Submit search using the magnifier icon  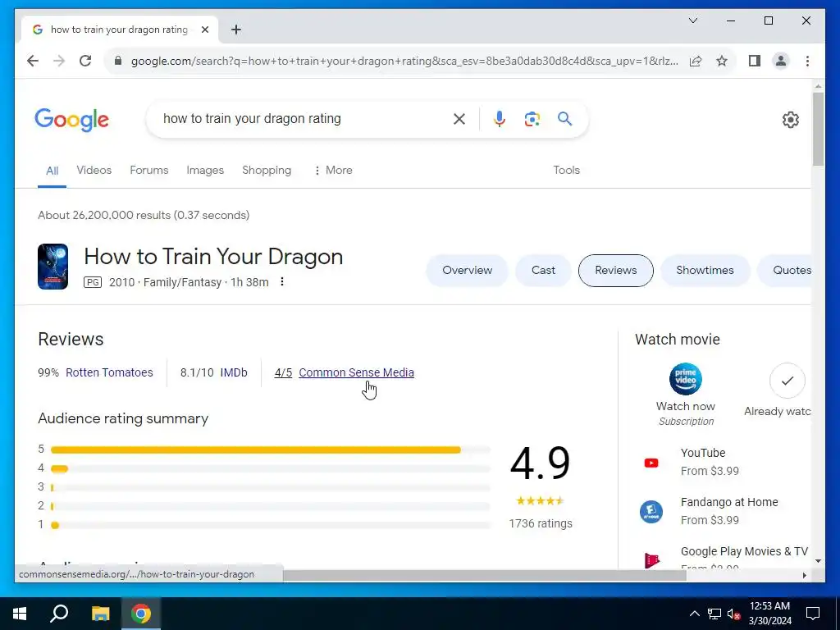click(564, 119)
